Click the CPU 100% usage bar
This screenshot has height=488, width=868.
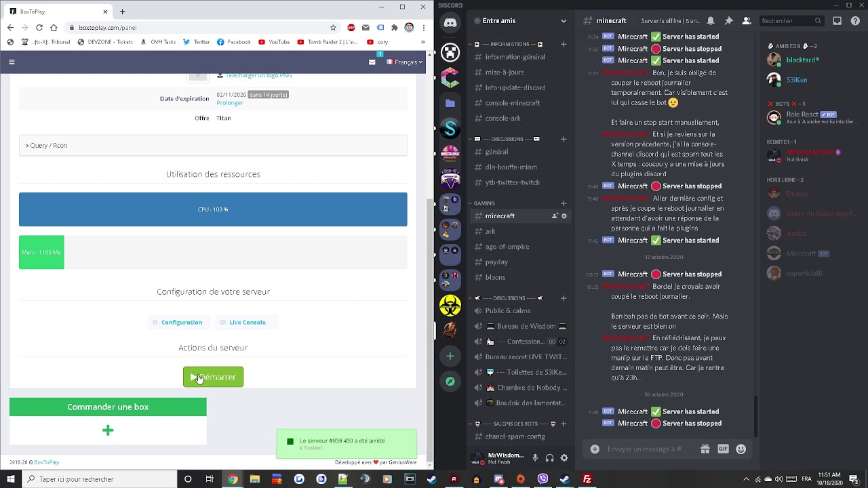pyautogui.click(x=213, y=209)
